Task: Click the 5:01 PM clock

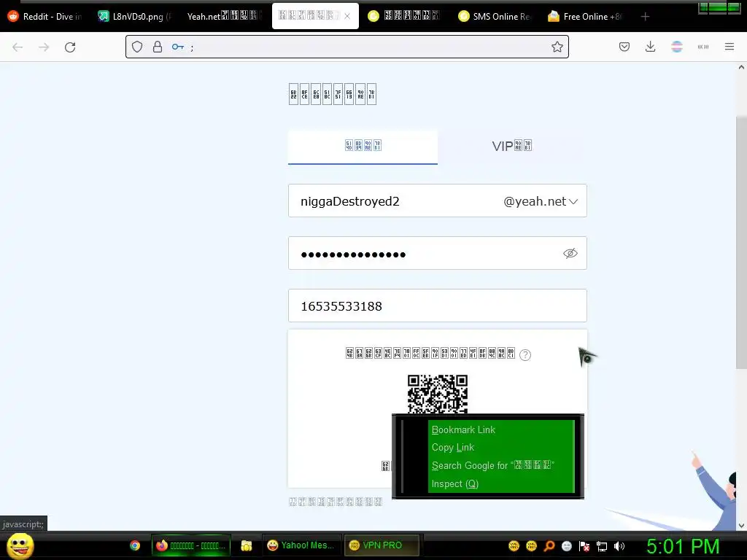Action: tap(683, 546)
